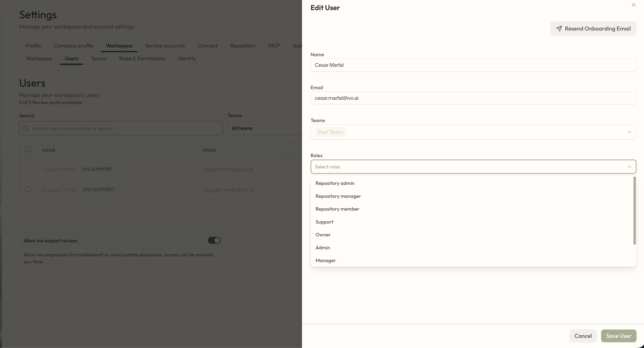Click the Review seats available text
Image resolution: width=644 pixels, height=348 pixels.
click(51, 103)
